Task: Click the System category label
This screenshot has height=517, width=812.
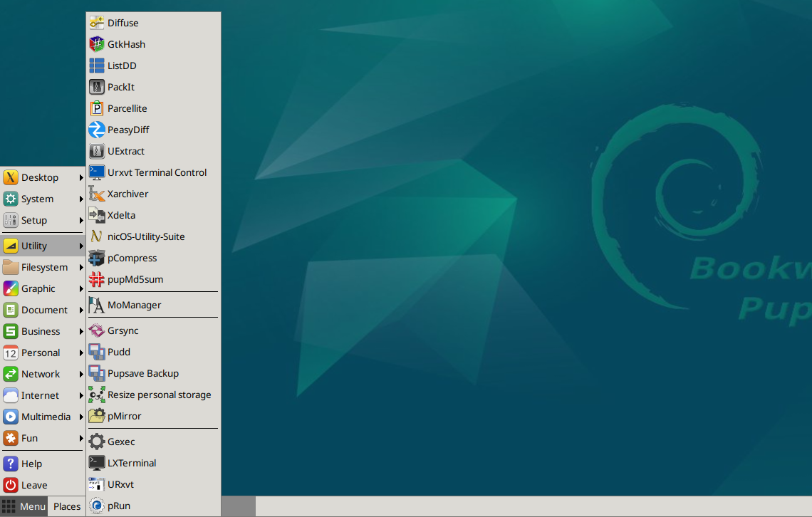Action: (x=37, y=199)
